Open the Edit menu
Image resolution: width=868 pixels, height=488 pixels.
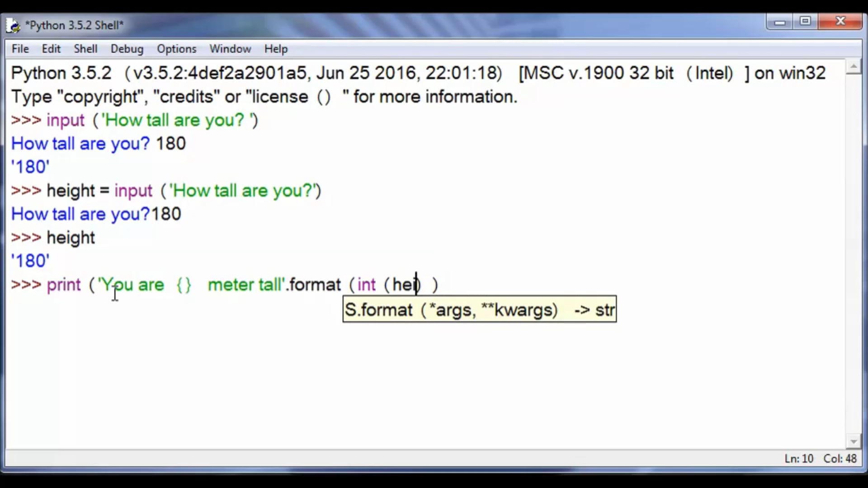pyautogui.click(x=51, y=49)
